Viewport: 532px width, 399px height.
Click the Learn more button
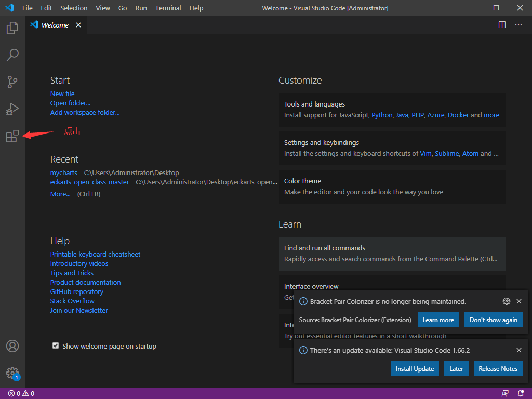438,320
